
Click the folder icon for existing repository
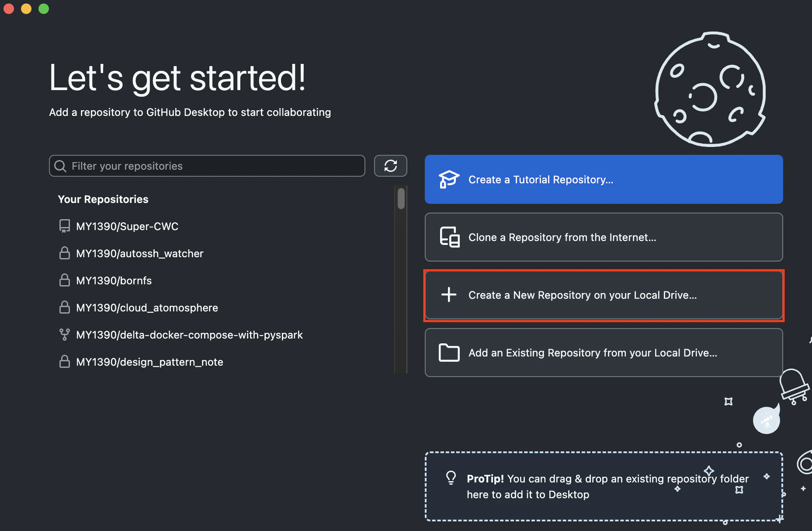coord(449,353)
